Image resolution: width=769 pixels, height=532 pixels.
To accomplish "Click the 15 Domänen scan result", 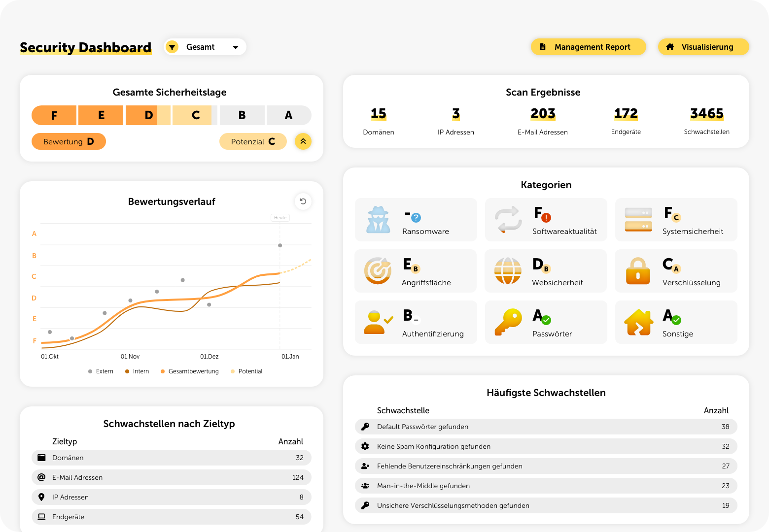I will (x=379, y=121).
